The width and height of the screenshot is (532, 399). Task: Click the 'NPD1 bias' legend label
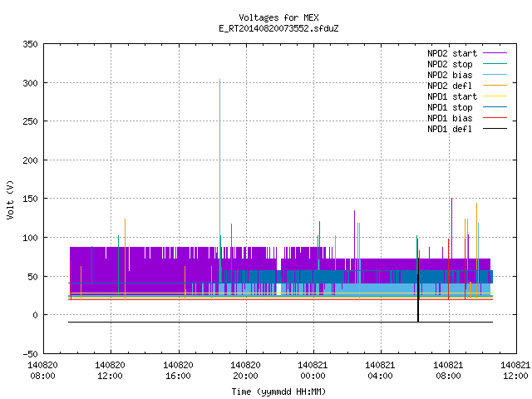click(450, 118)
